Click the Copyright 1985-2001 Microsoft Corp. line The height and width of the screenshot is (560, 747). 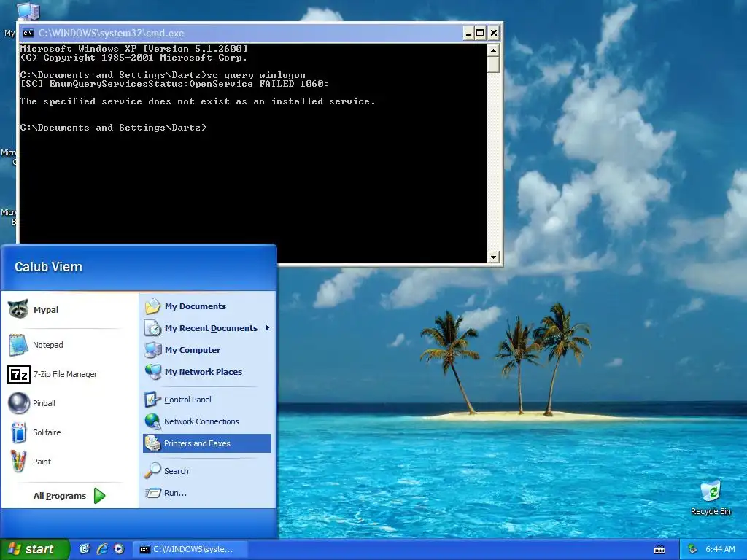point(133,58)
